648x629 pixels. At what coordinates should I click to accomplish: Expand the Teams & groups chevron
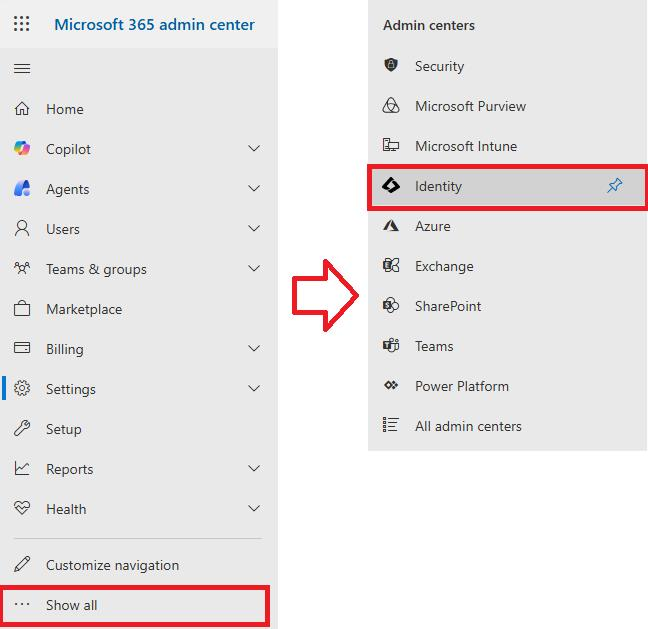[x=254, y=268]
